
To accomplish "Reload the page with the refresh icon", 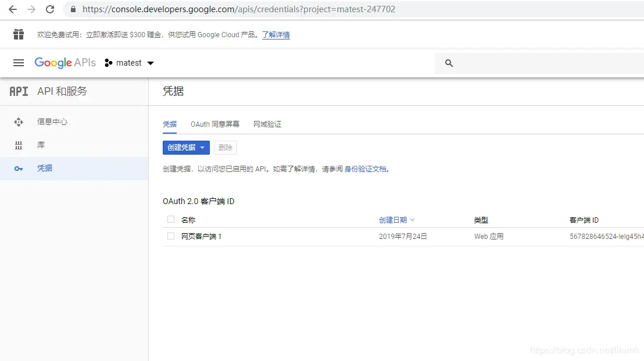I will coord(50,9).
